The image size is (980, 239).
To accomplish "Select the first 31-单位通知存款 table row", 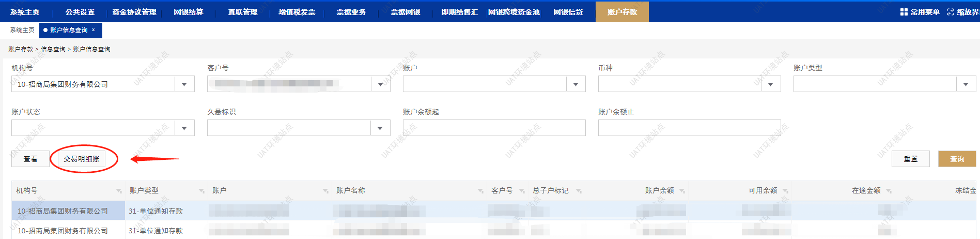I will click(155, 211).
